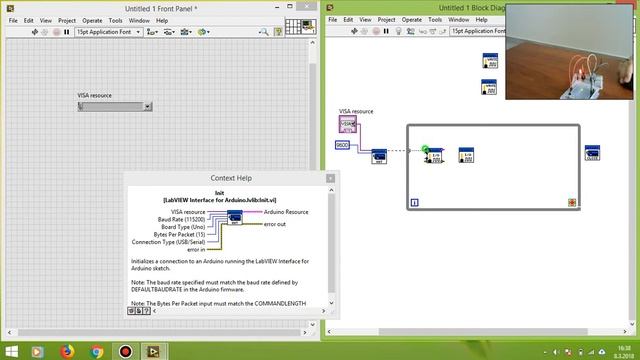Viewport: 640px width, 360px height.
Task: Open View menu in Block Diagram window
Action: (x=365, y=20)
